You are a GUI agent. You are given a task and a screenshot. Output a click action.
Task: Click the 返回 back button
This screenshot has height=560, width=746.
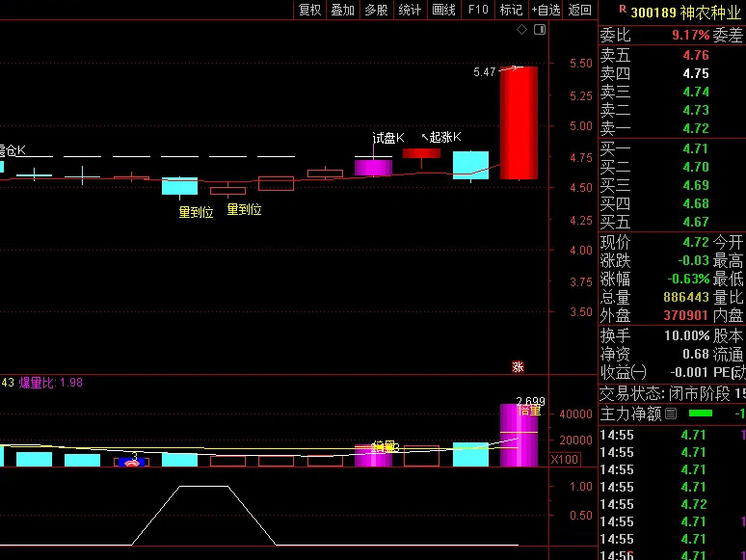point(579,10)
